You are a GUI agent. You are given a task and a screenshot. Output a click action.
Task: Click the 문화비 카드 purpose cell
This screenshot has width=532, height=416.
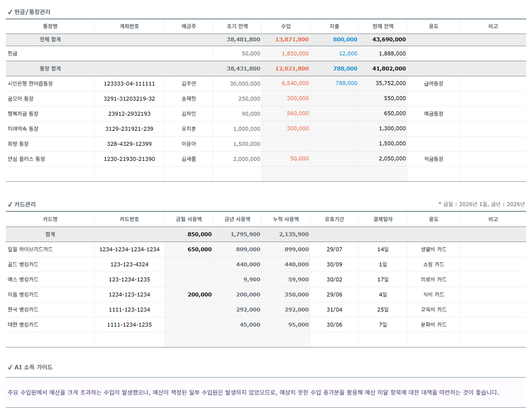[x=433, y=325]
